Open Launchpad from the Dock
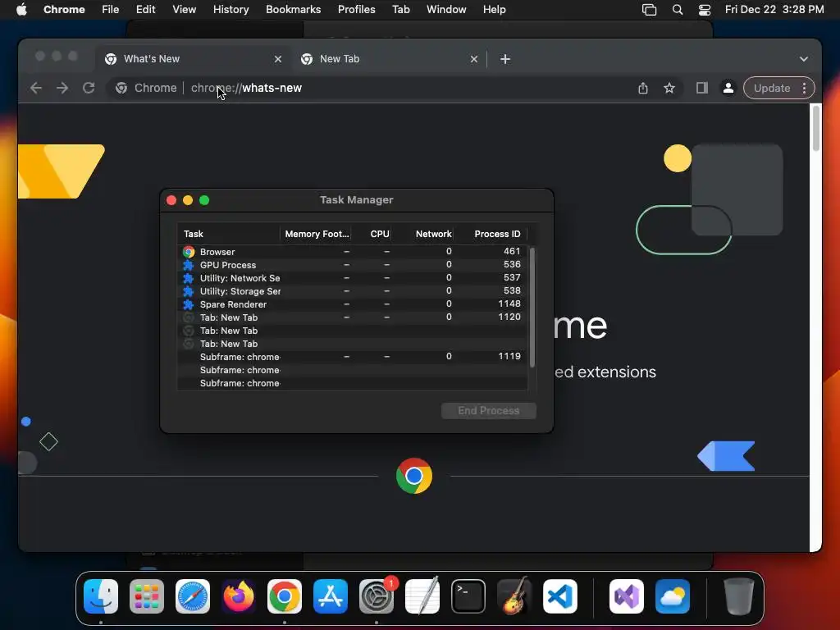The width and height of the screenshot is (840, 630). 147,596
